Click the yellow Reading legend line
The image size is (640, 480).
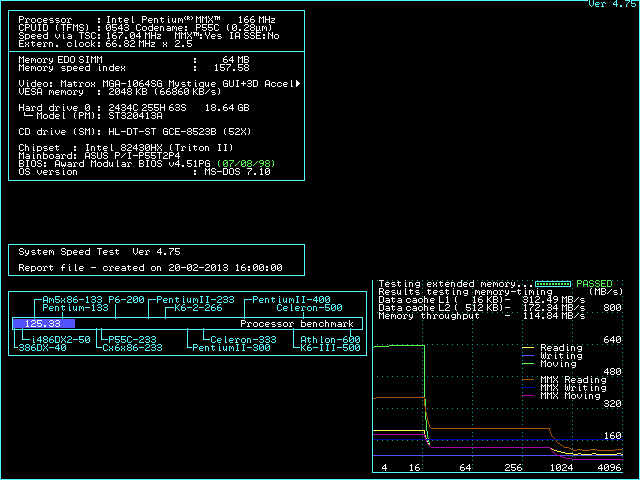click(x=530, y=348)
